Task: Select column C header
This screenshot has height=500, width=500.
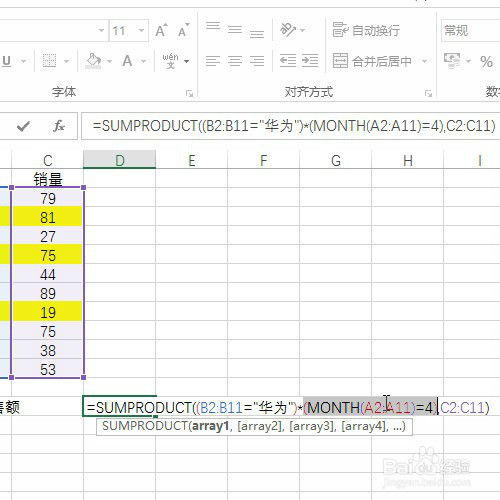Action: (x=48, y=160)
